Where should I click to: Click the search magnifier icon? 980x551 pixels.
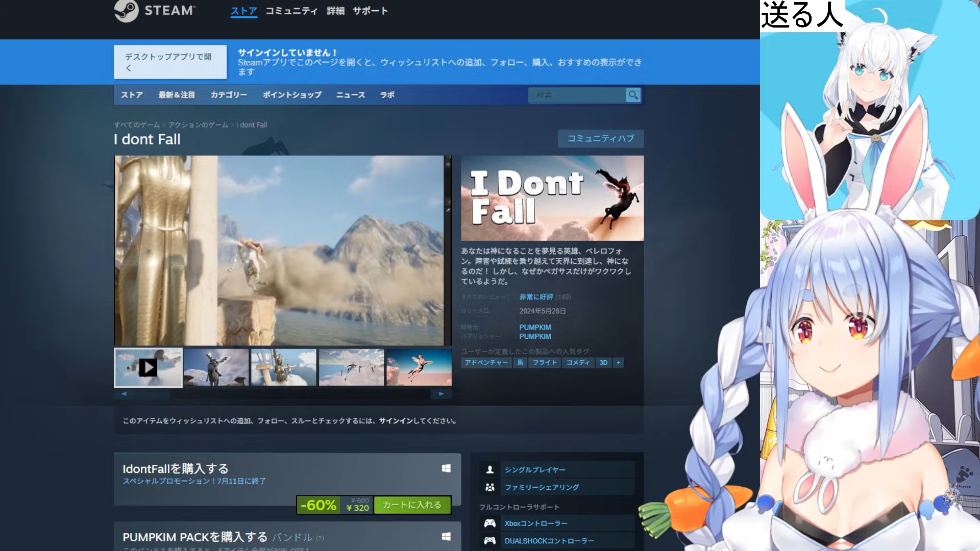point(633,95)
